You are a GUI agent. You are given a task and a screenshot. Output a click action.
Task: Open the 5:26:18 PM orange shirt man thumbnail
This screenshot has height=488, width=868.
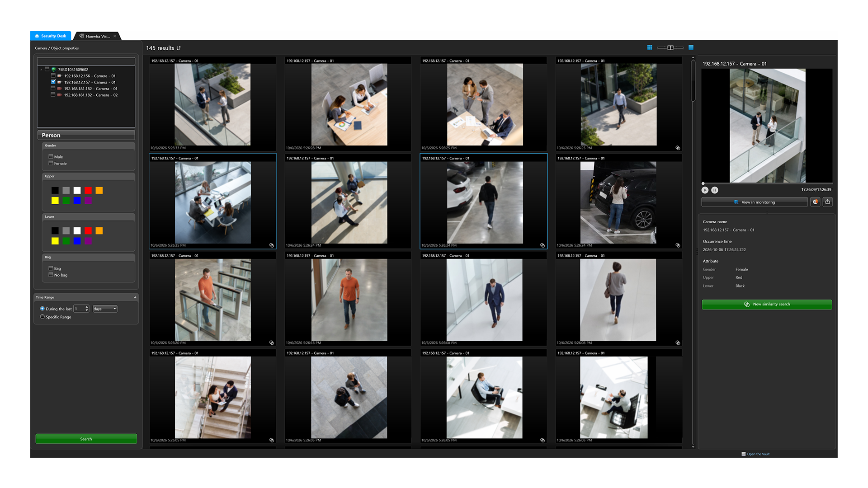pos(349,300)
